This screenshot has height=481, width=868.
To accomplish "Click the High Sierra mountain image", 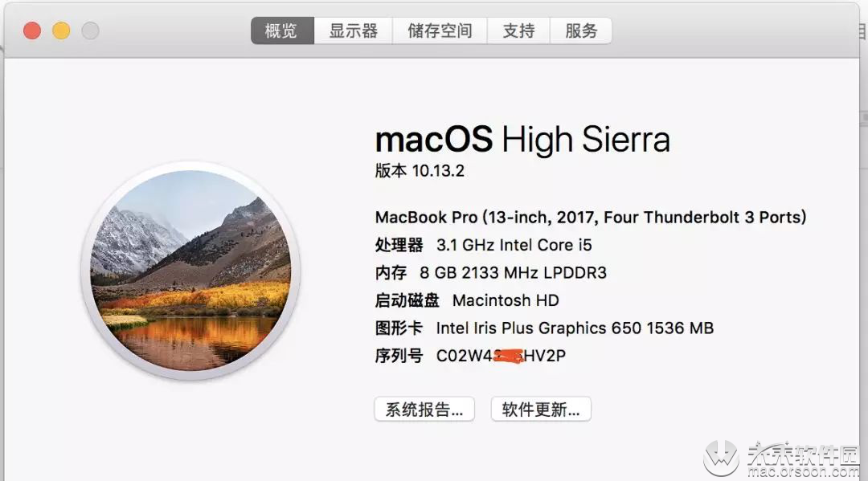I will tap(190, 271).
